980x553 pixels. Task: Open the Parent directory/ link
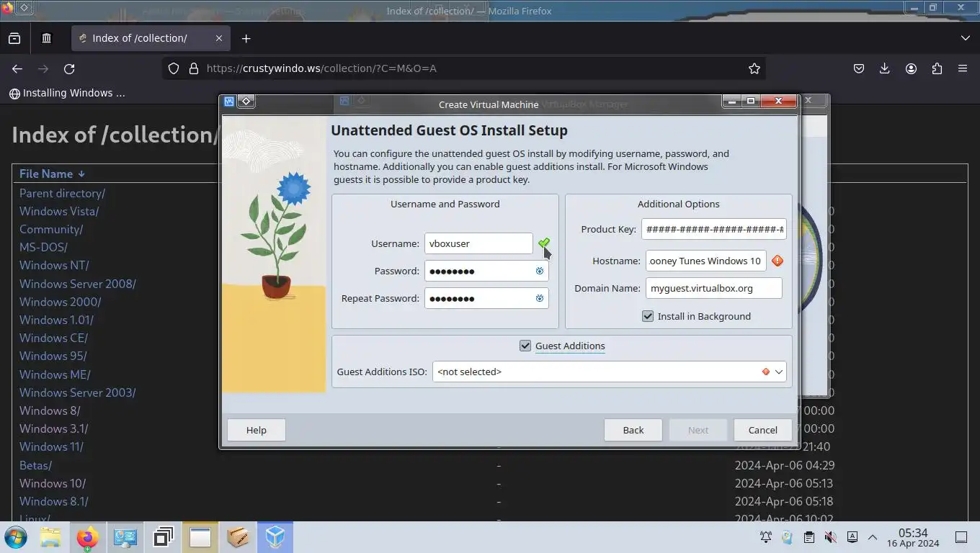point(62,193)
